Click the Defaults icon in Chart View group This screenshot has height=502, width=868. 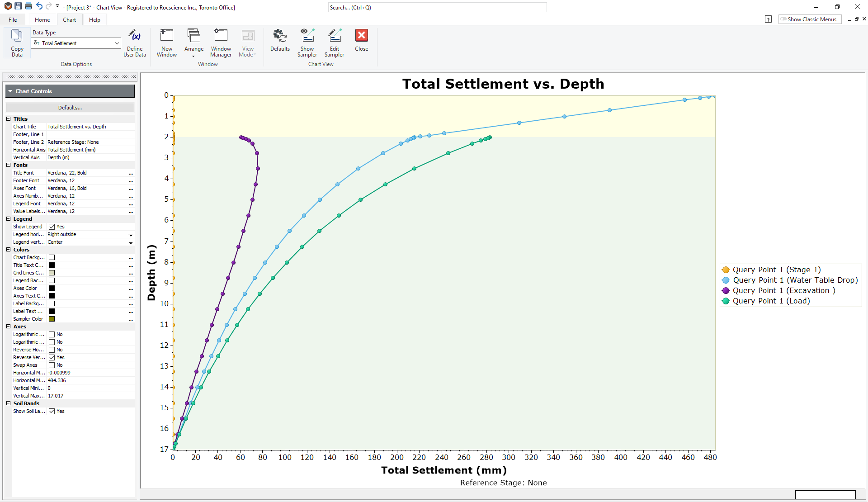(x=280, y=43)
